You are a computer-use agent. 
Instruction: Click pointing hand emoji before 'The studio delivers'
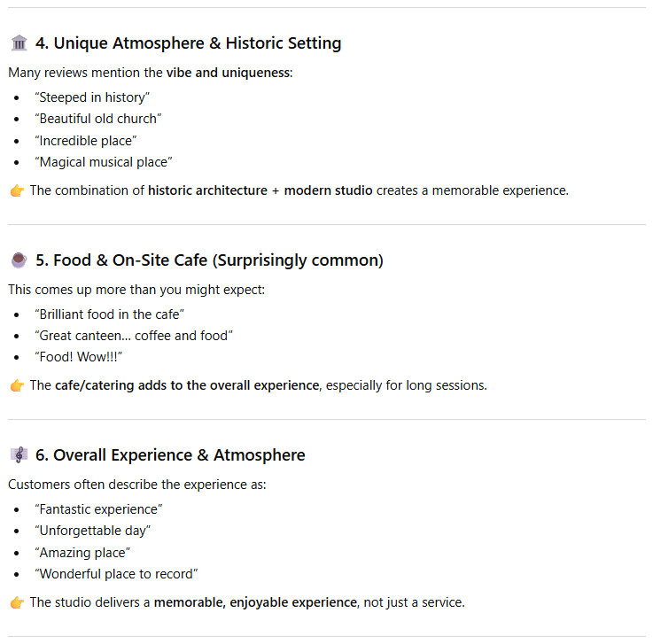coord(17,602)
